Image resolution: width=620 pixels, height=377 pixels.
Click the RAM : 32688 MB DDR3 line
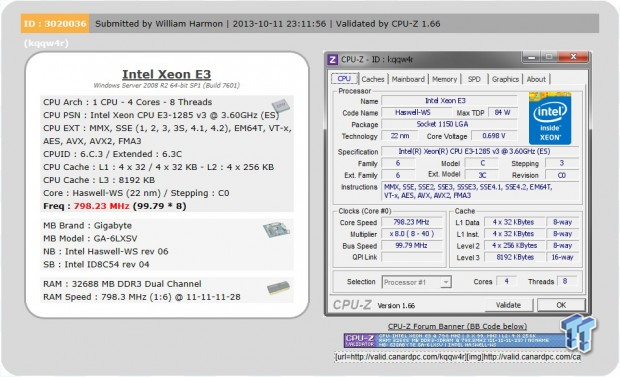pyautogui.click(x=122, y=284)
